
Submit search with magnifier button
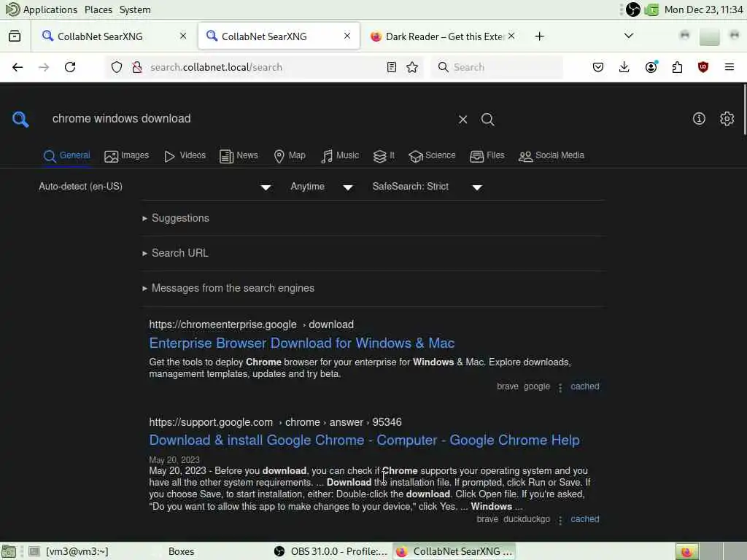point(487,120)
